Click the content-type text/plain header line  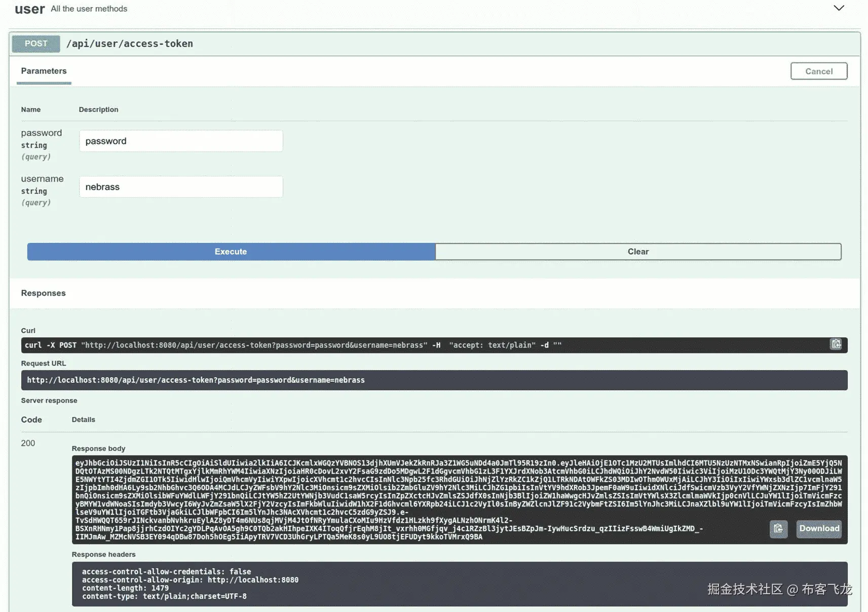pos(164,596)
